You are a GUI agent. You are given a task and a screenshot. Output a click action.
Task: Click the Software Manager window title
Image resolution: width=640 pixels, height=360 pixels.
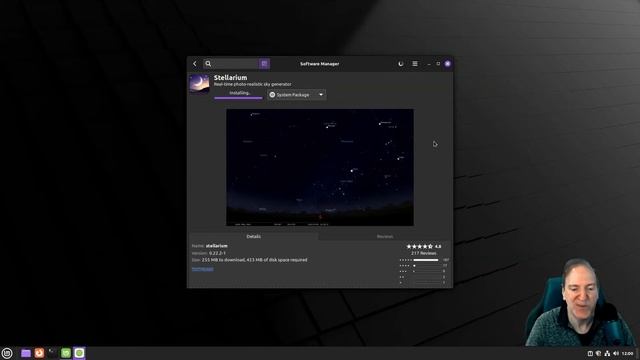pos(320,64)
